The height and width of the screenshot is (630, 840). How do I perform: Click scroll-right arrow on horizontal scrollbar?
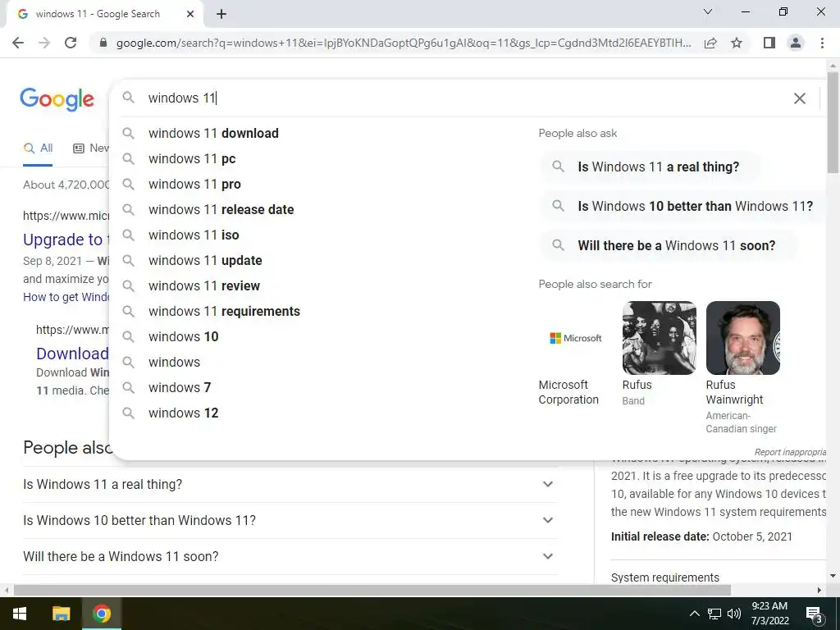tap(819, 590)
